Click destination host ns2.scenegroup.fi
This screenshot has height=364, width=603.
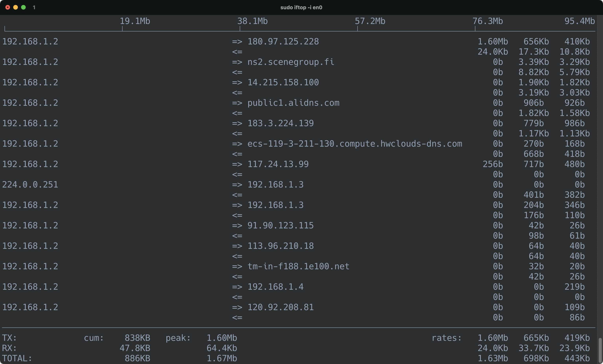[x=291, y=62]
